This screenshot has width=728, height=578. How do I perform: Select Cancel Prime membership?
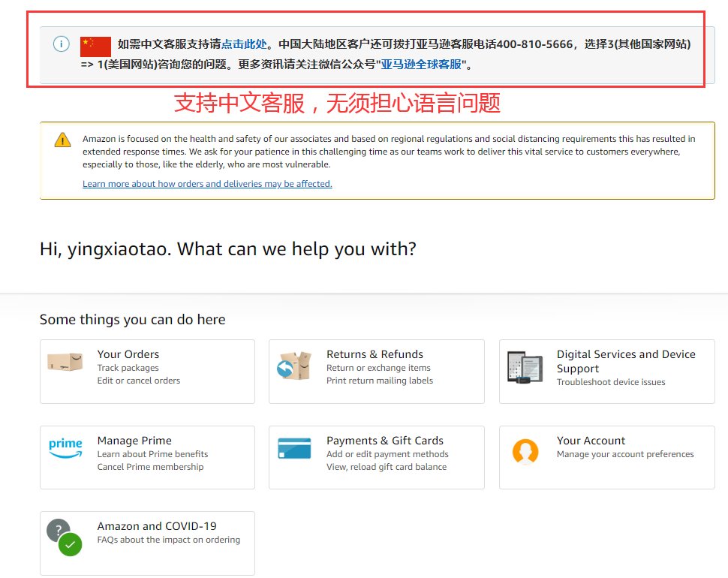tap(150, 467)
